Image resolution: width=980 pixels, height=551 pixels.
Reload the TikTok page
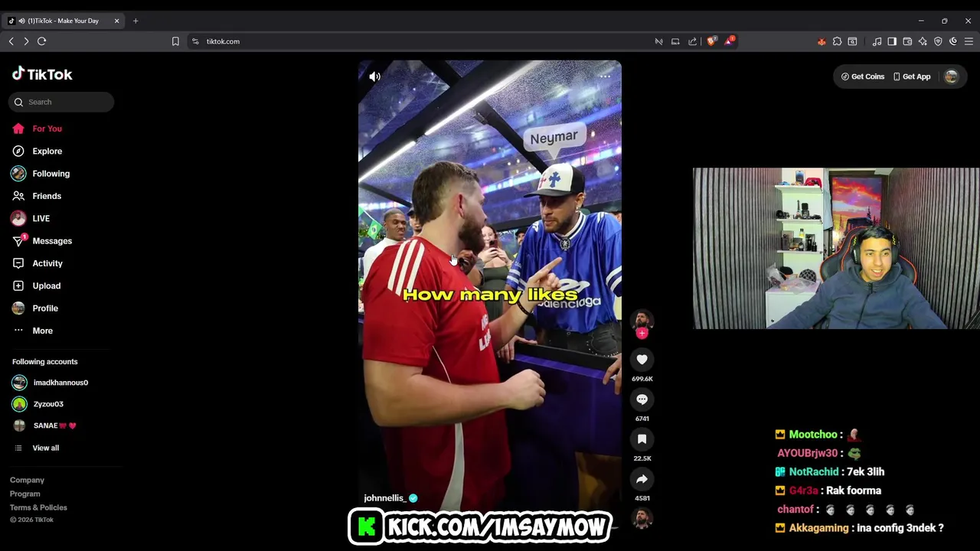click(42, 41)
